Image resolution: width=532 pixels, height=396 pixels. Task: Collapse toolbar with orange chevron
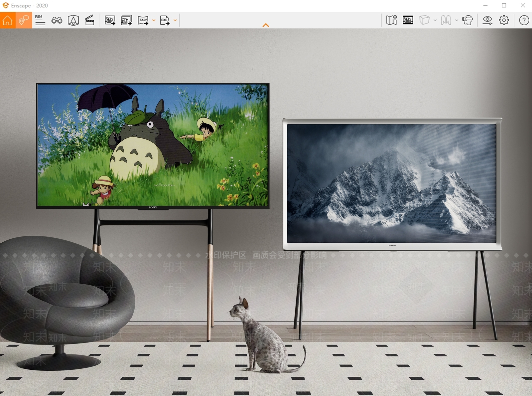tap(266, 25)
